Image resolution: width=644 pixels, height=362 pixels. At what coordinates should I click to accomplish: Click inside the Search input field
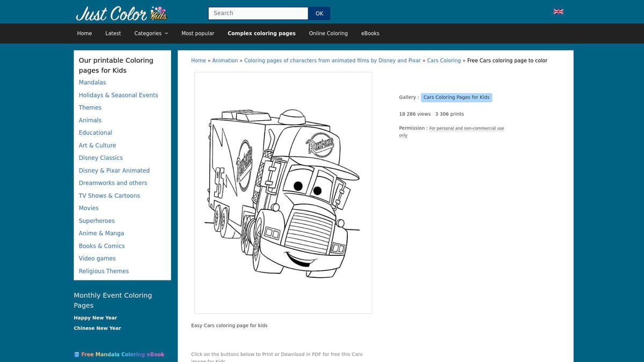(258, 13)
